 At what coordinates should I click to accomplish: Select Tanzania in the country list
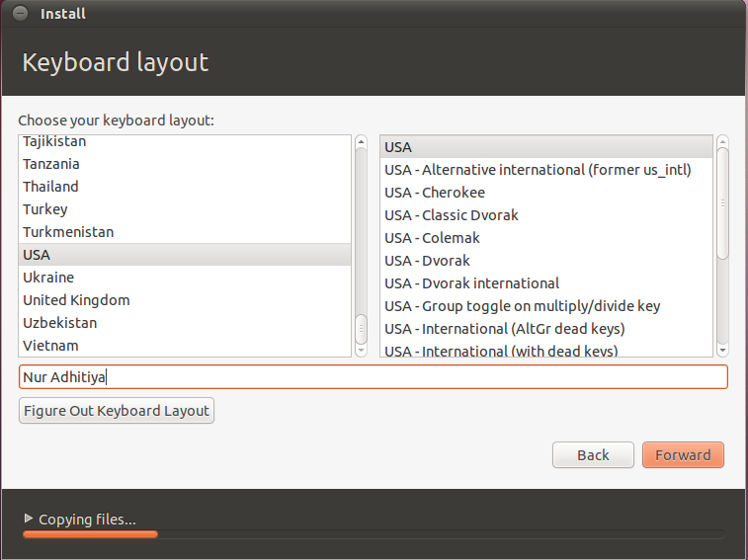(x=185, y=164)
